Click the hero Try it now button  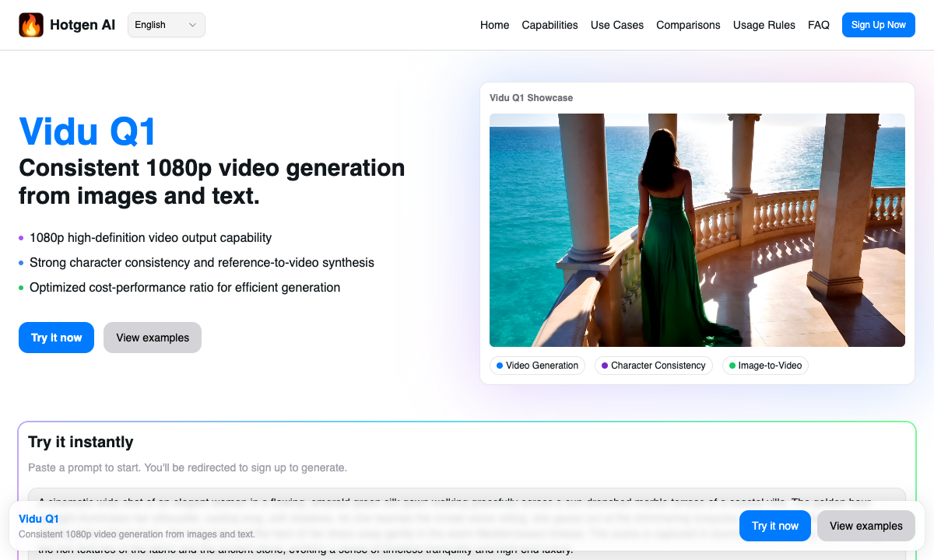56,338
